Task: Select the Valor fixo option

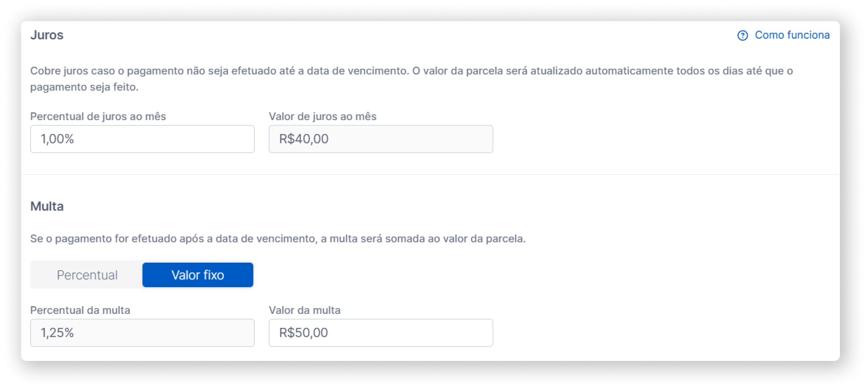Action: (x=198, y=275)
